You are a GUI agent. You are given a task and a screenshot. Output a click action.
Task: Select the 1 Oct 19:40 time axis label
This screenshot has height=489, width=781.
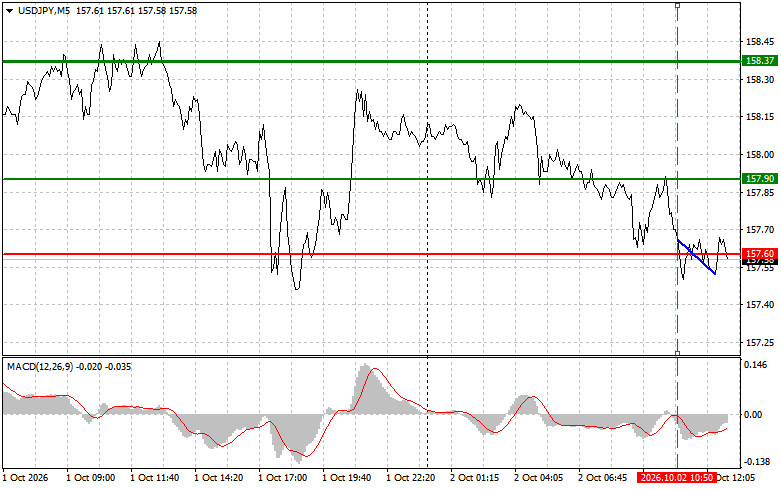coord(347,478)
